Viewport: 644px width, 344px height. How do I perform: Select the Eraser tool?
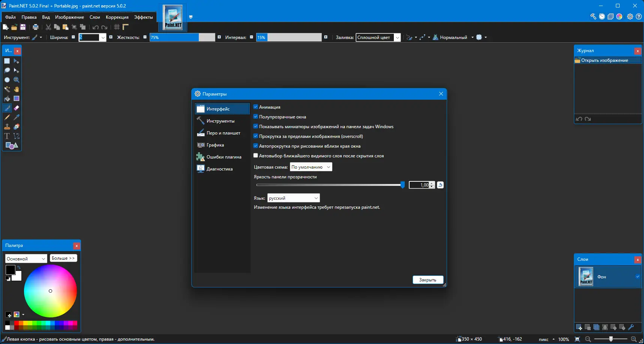click(x=17, y=108)
